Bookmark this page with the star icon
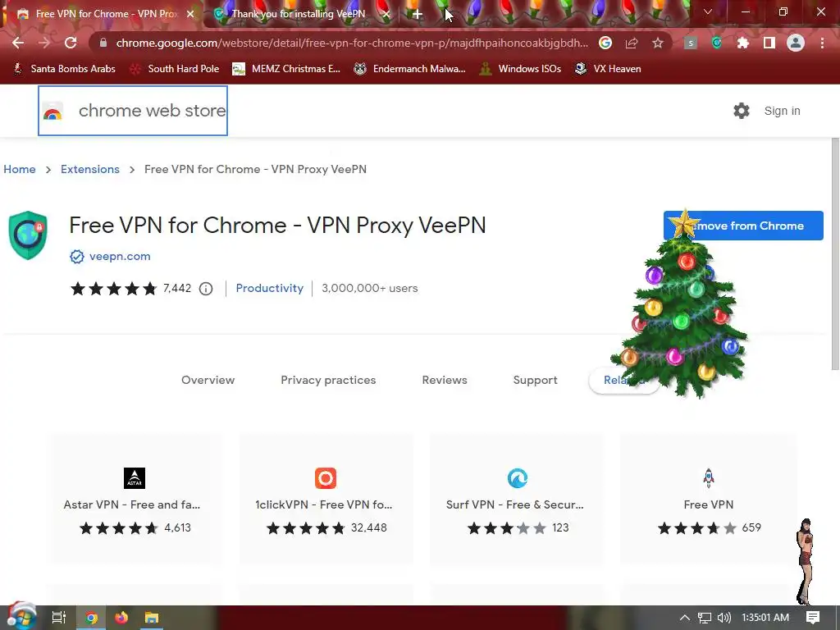Screen dimensions: 840x630 coord(658,43)
